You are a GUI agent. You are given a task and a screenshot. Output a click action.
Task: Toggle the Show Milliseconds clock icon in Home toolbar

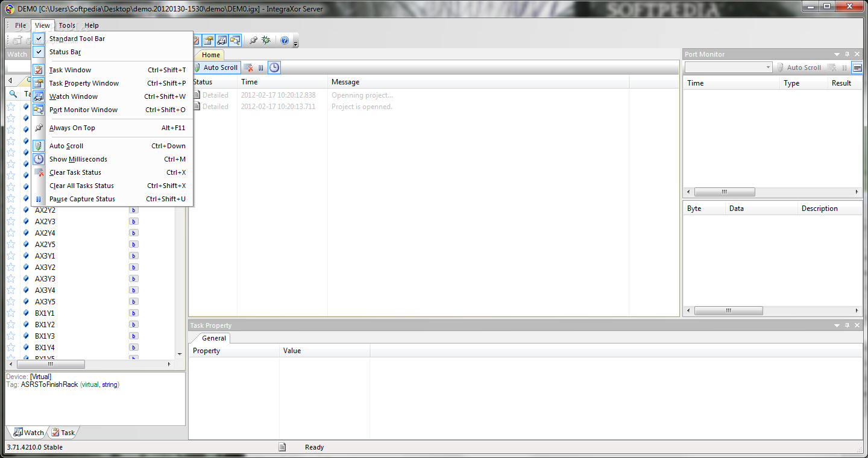(274, 67)
